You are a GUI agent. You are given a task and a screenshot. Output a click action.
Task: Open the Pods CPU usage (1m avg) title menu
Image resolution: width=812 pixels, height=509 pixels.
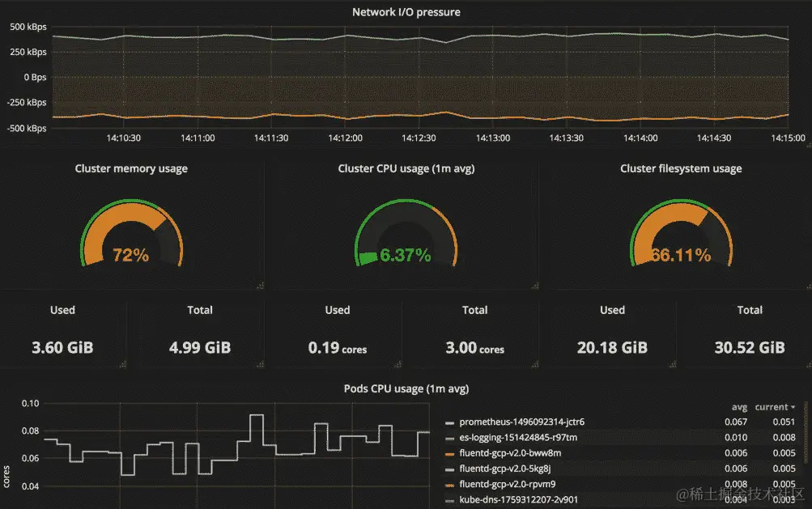406,388
